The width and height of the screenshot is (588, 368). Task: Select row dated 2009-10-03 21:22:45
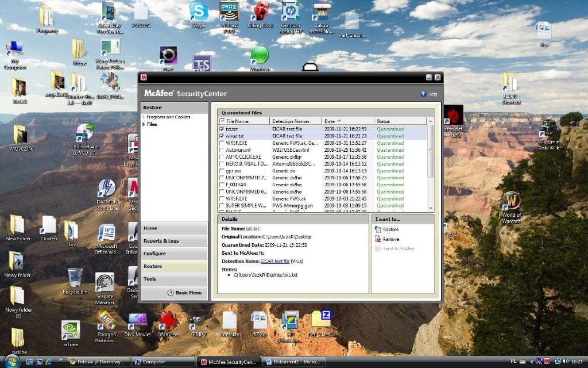pyautogui.click(x=323, y=198)
